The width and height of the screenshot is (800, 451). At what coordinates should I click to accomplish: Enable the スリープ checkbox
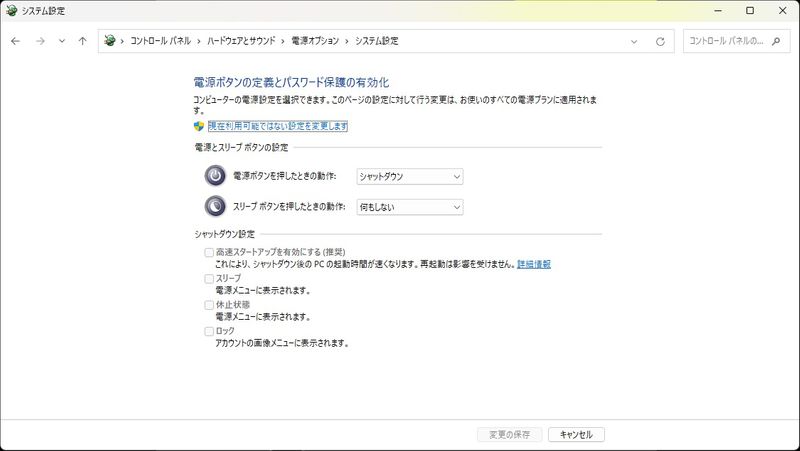[x=209, y=279]
